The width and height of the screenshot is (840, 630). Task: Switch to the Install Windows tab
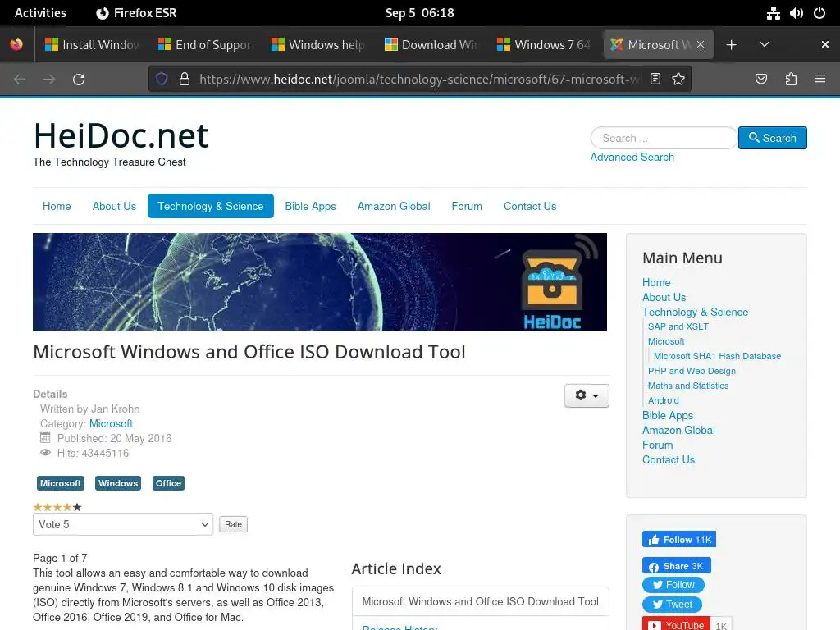(x=92, y=44)
